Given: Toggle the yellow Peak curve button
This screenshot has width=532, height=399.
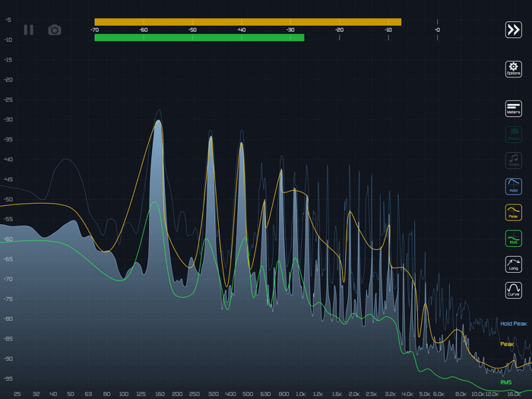Looking at the screenshot, I should 514,213.
